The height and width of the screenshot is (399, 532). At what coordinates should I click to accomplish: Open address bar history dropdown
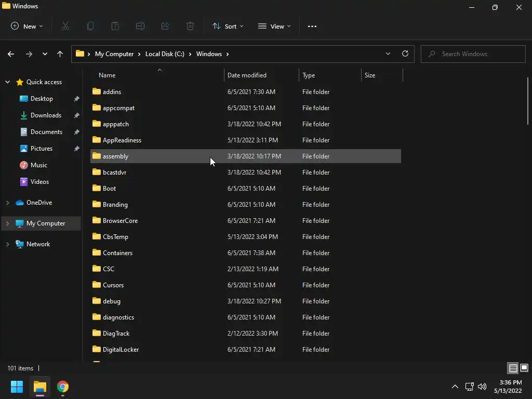click(388, 54)
